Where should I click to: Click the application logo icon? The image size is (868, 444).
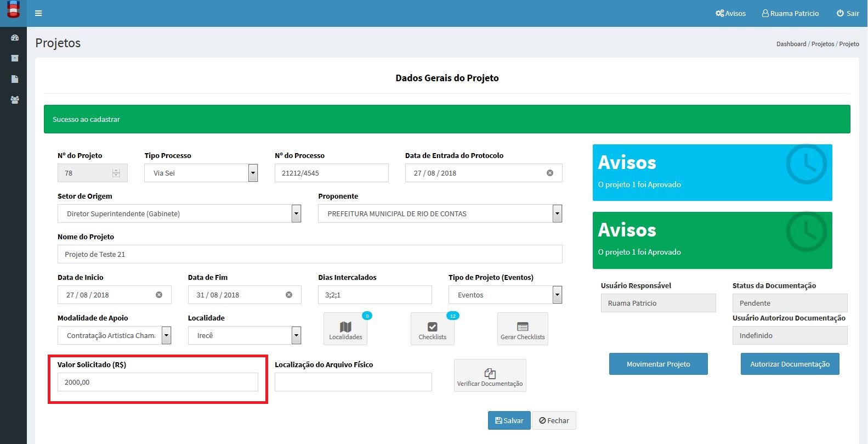tap(13, 9)
